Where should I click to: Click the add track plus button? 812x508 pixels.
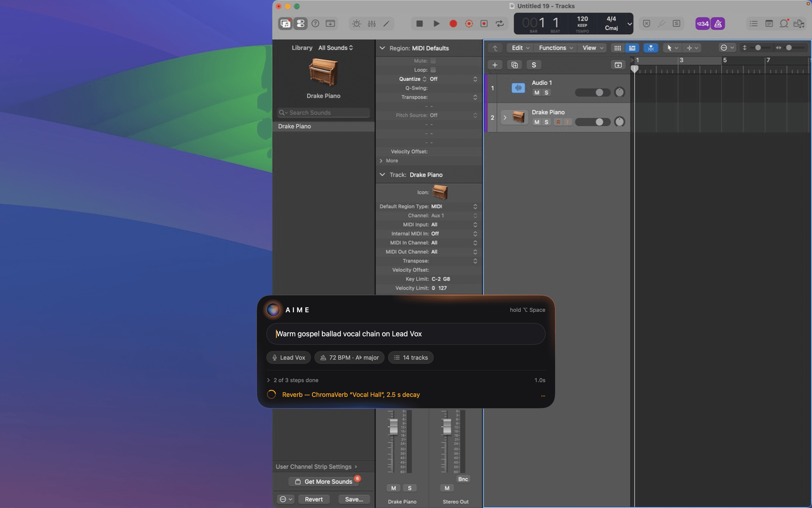495,65
